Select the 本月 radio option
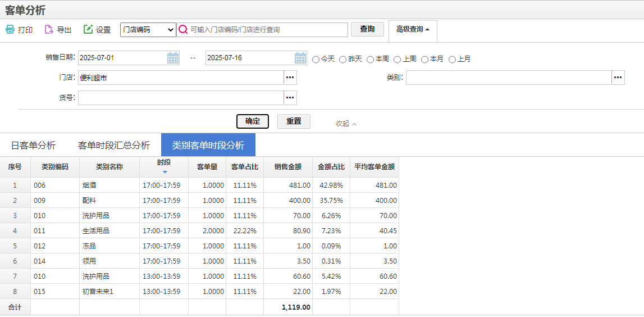The image size is (644, 317). (424, 60)
